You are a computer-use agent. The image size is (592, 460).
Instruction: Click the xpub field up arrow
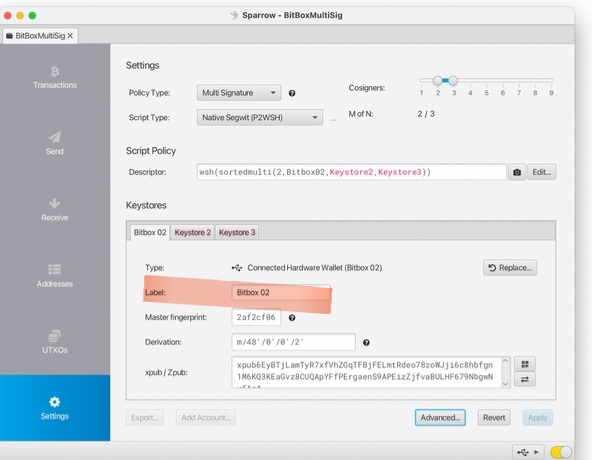tap(506, 361)
